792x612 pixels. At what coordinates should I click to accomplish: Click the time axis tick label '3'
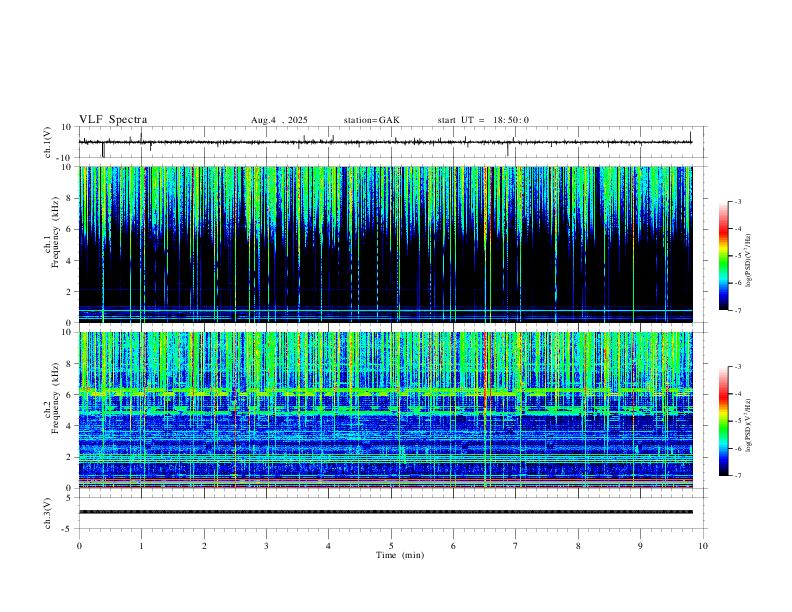[266, 546]
